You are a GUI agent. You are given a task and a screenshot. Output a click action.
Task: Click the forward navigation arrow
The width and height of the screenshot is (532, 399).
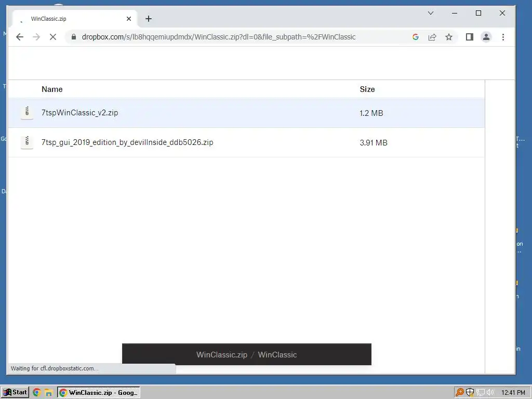point(36,37)
